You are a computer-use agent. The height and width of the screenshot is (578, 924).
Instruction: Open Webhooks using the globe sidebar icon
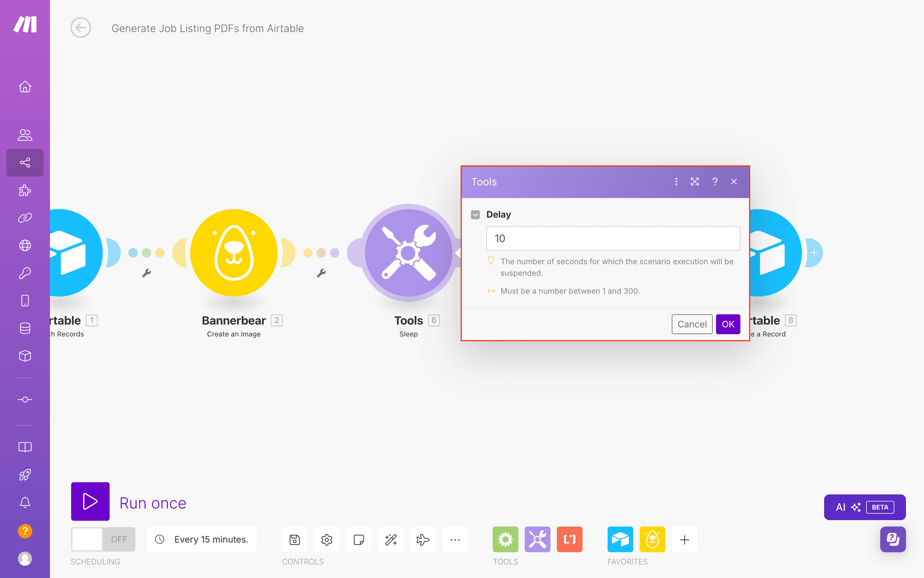pos(25,245)
